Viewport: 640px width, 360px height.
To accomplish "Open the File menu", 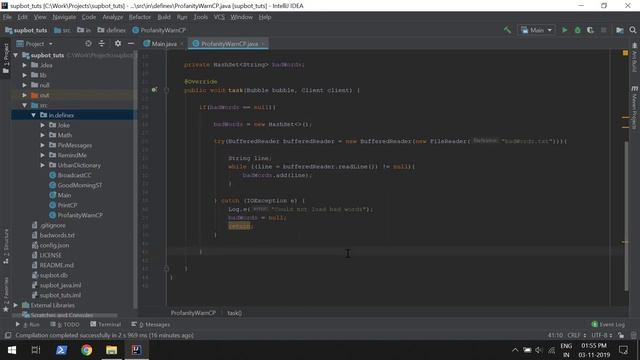I will [7, 17].
